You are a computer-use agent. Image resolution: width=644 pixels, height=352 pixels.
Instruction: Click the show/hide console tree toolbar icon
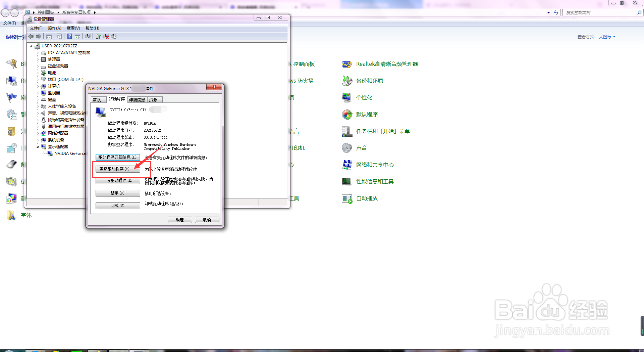coord(49,36)
